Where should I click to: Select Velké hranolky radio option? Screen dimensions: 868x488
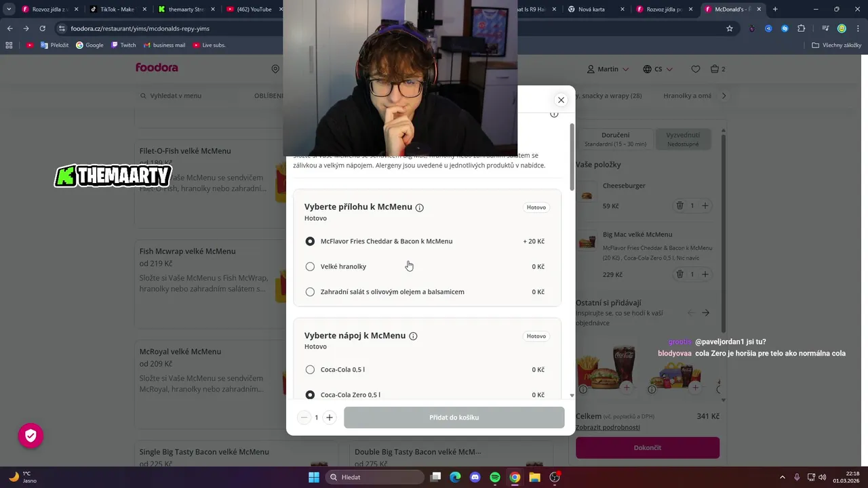tap(310, 266)
